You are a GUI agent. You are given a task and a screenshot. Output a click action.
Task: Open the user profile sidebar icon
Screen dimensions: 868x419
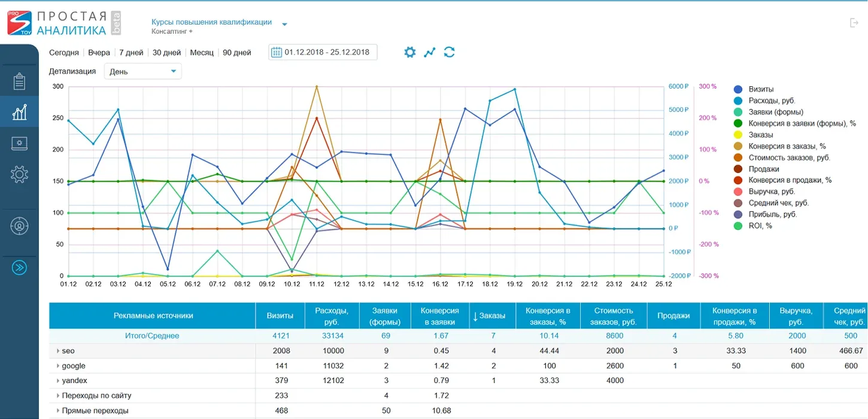click(19, 226)
